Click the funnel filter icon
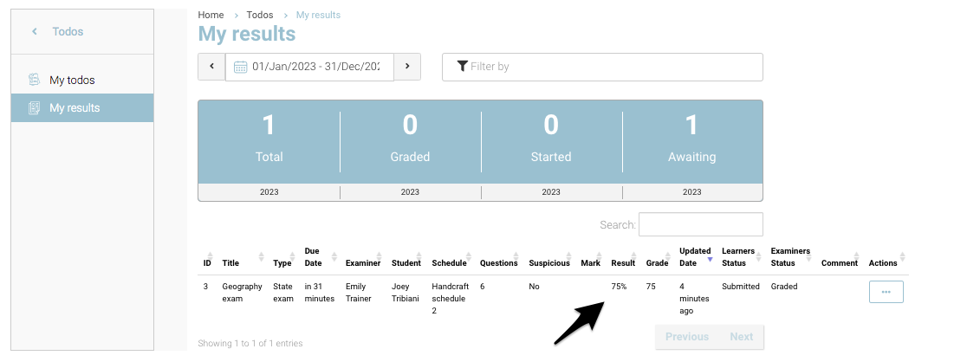980x362 pixels. tap(463, 67)
